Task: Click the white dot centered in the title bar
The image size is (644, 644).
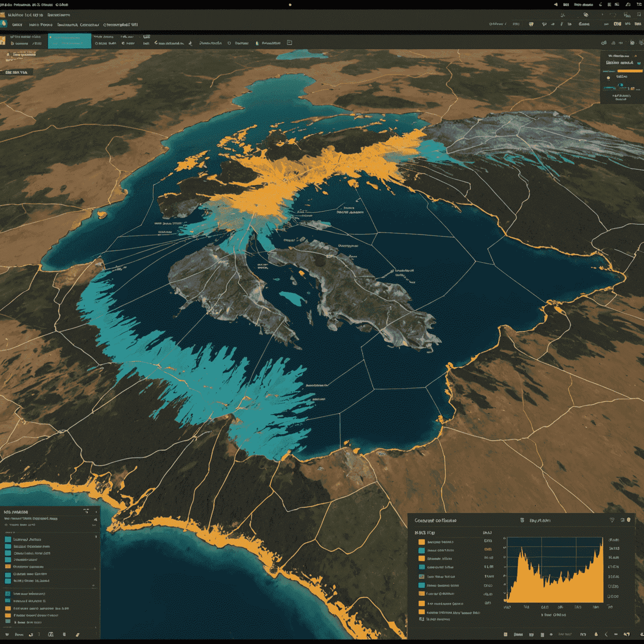Action: [x=290, y=5]
